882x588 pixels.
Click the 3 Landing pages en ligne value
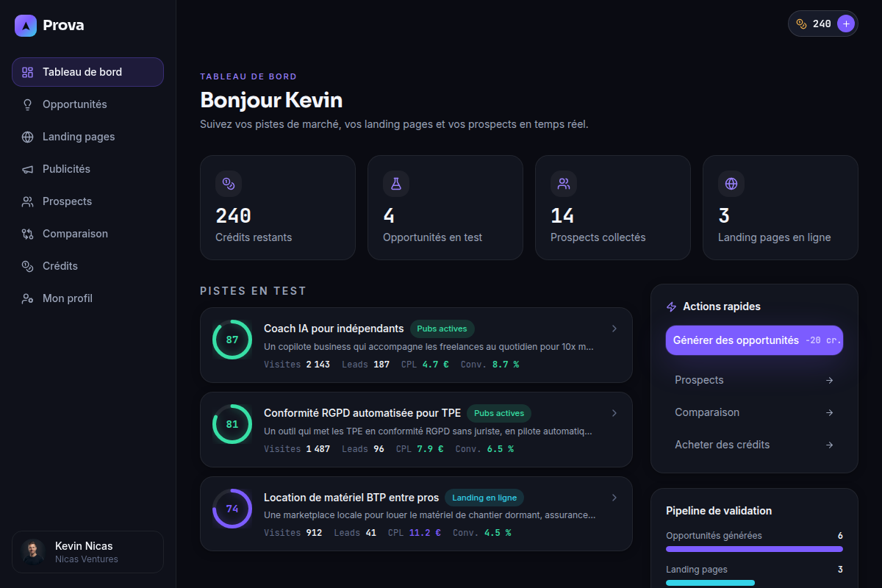click(x=724, y=216)
